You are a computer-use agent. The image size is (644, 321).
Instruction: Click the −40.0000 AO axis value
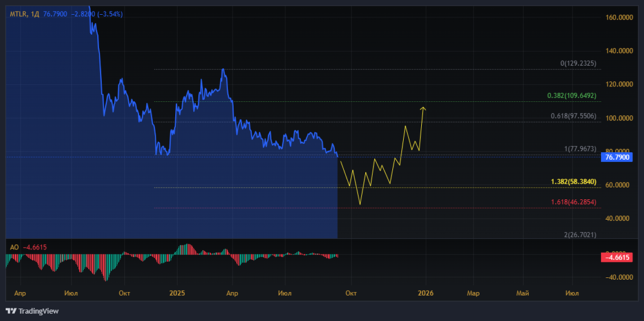pyautogui.click(x=618, y=277)
